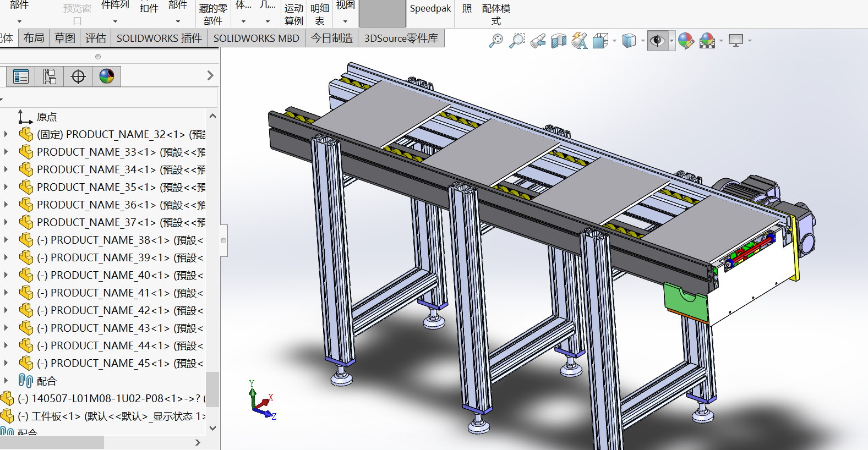Expand PRODUCT_NAME_36 tree node
Screen dimensions: 868x450
6,205
